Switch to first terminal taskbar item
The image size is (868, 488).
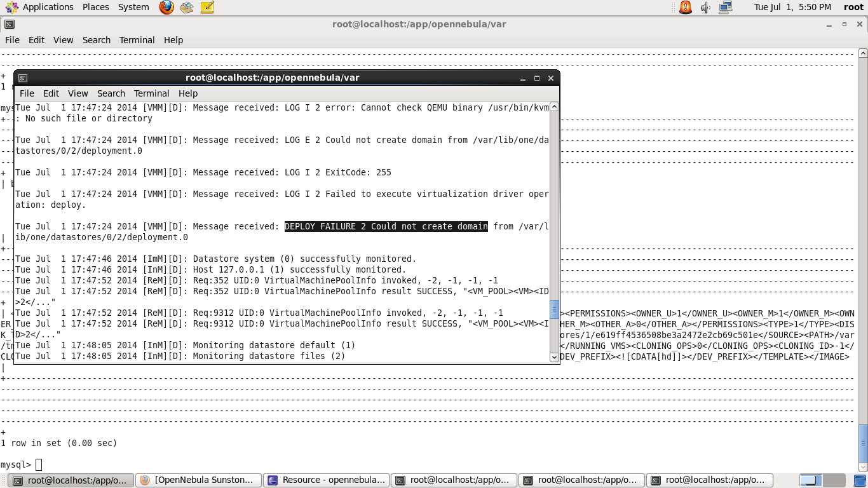71,480
